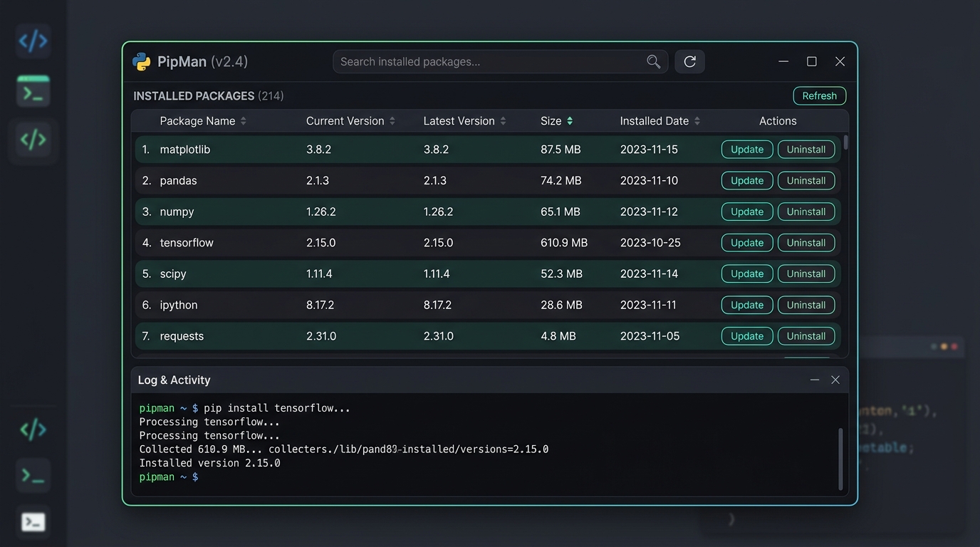
Task: Click the Actions column header
Action: pyautogui.click(x=778, y=121)
